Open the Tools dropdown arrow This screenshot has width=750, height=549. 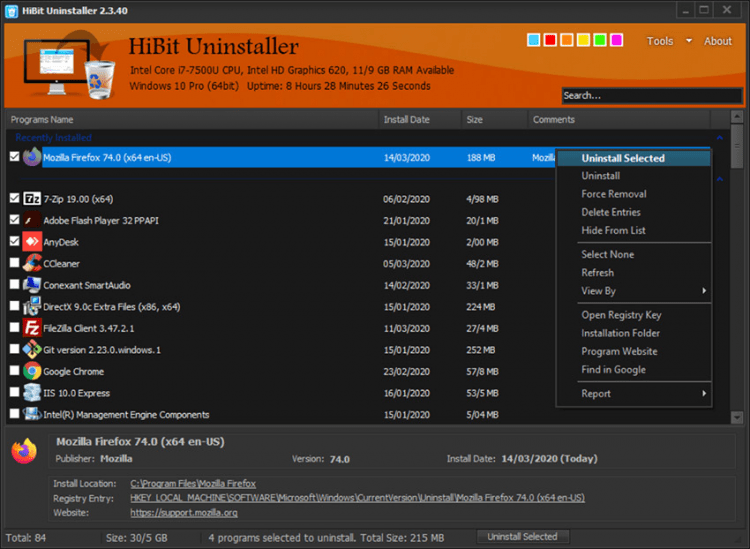pyautogui.click(x=689, y=41)
